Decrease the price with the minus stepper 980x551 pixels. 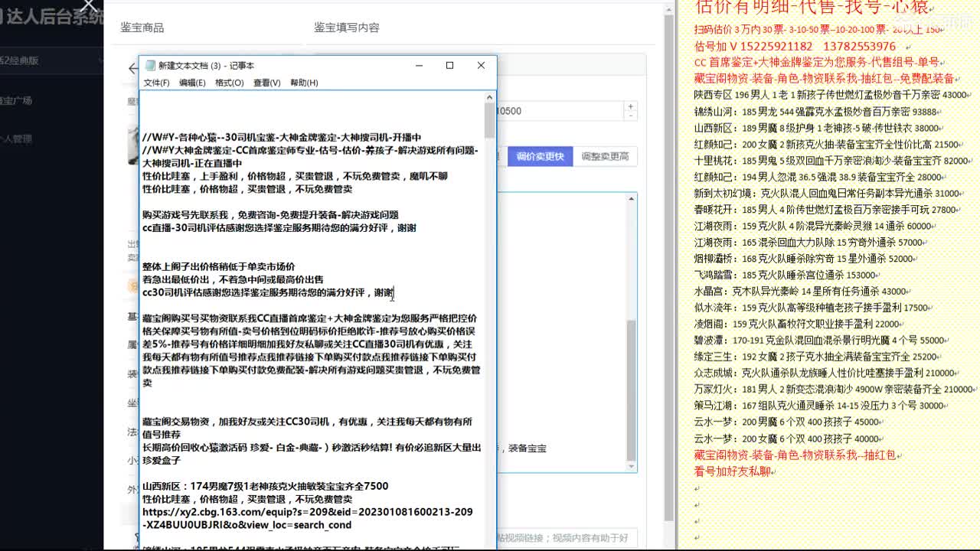(631, 116)
